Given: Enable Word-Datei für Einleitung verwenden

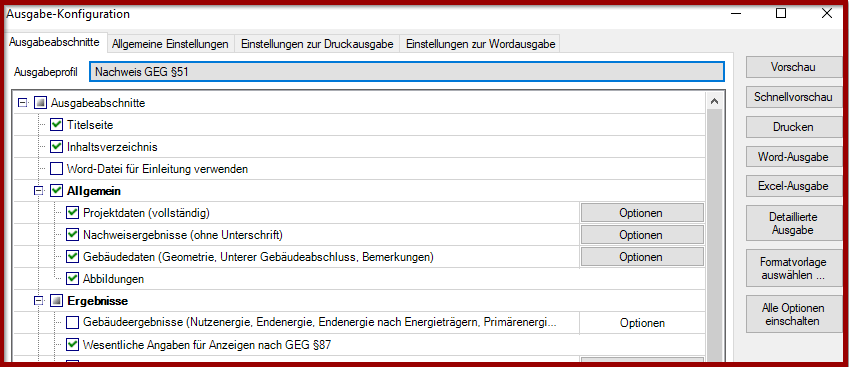Looking at the screenshot, I should click(56, 169).
